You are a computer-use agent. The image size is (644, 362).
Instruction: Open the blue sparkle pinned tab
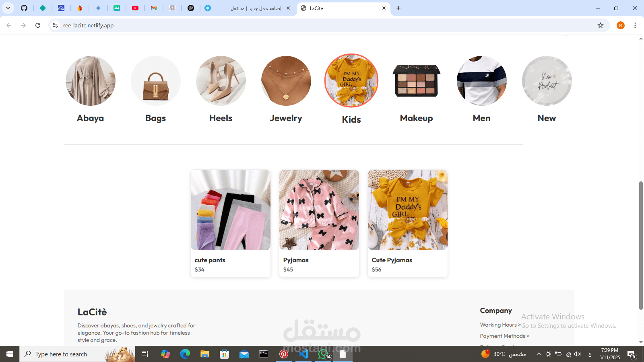point(98,8)
